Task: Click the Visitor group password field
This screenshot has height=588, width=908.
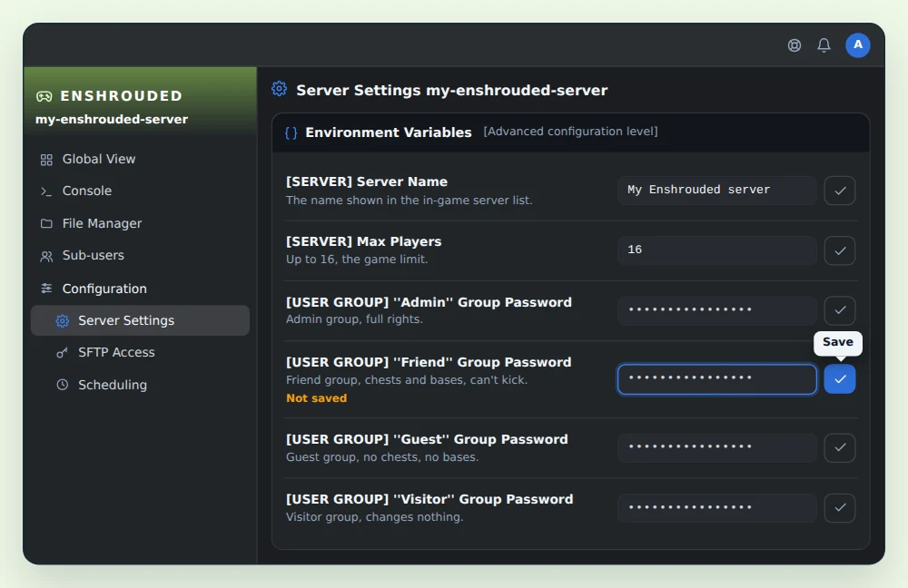Action: [717, 507]
